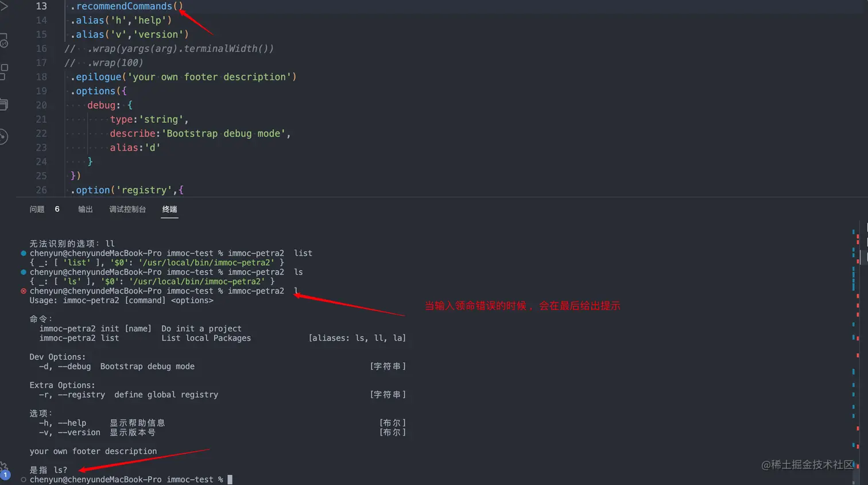
Task: Click the hollow circle marker on the last terminal prompt
Action: [24, 479]
